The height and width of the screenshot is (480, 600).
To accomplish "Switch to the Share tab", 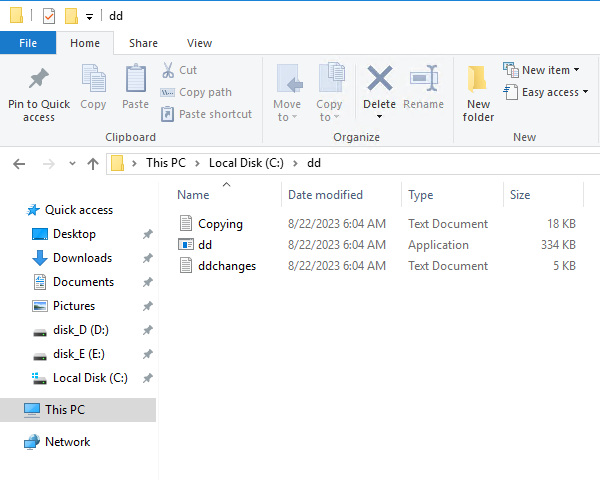I will [x=143, y=43].
